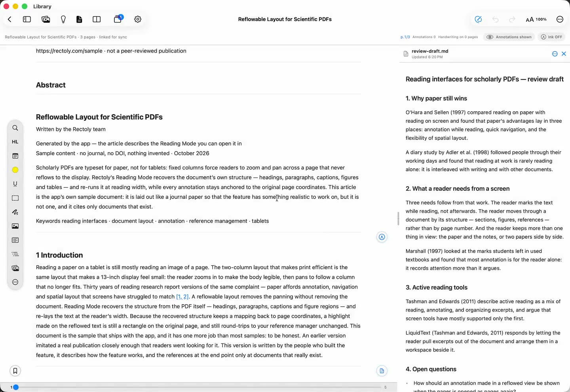This screenshot has width=570, height=392.
Task: Toggle the bookmark button at bottom left
Action: (15, 371)
